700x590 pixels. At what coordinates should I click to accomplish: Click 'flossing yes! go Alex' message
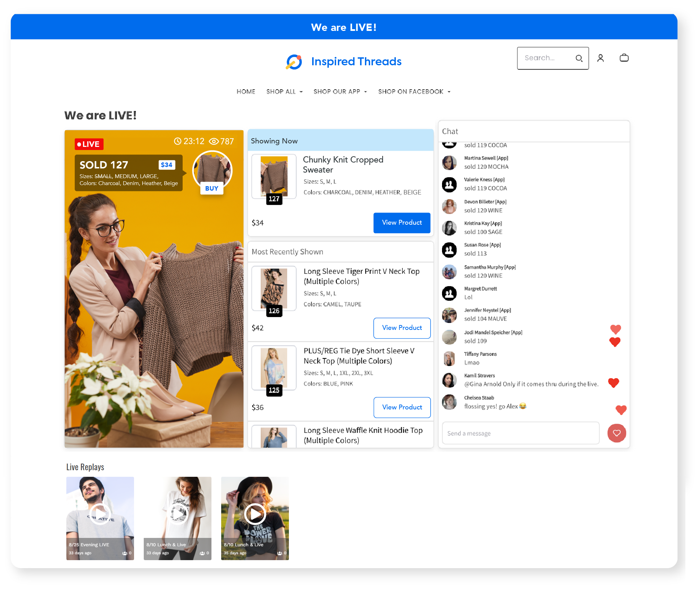tap(495, 406)
